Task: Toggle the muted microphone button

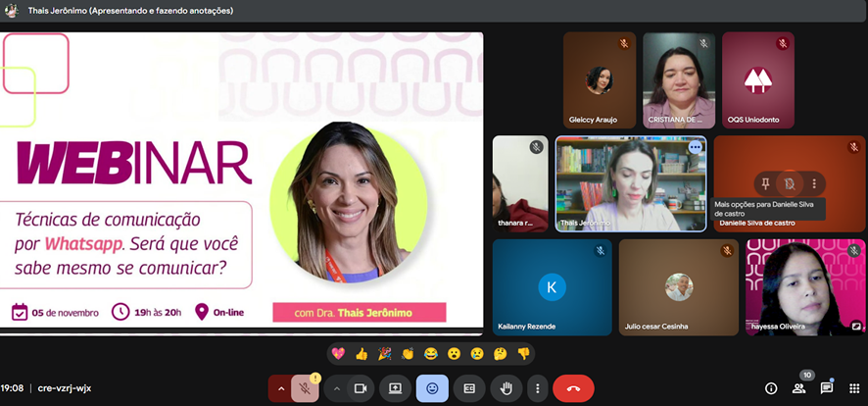Action: (x=306, y=388)
